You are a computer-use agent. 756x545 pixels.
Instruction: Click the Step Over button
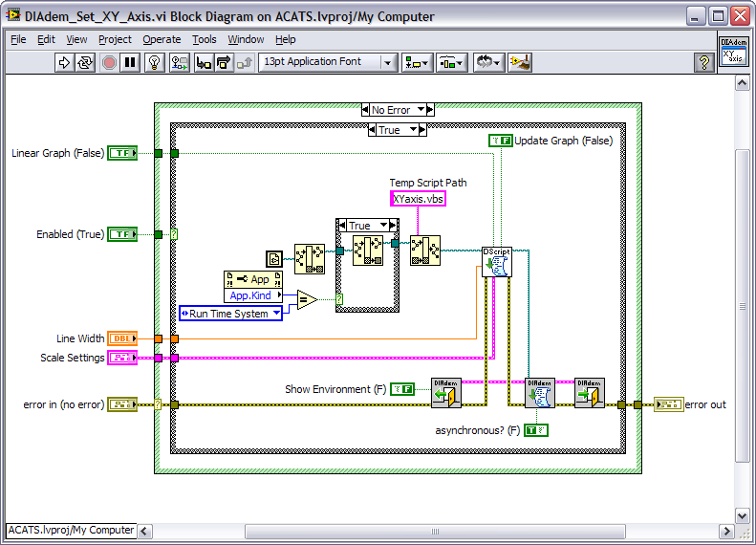[224, 63]
